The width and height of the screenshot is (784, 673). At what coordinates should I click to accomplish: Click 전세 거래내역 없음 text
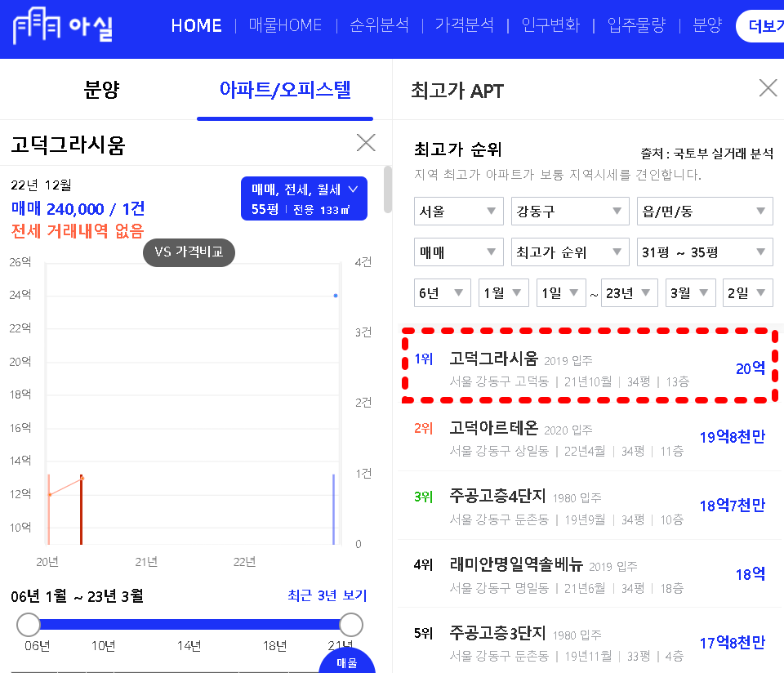(78, 231)
